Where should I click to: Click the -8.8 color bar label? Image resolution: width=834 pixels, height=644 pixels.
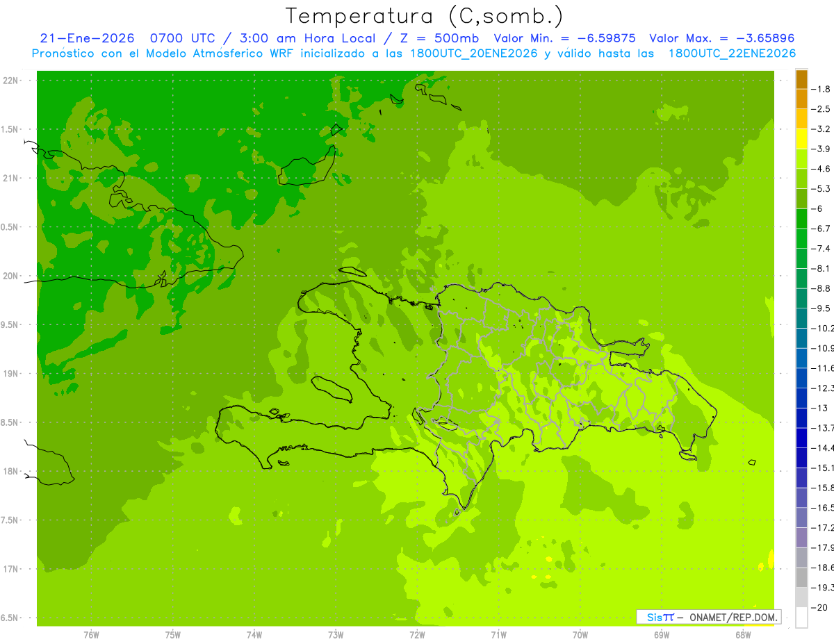(x=821, y=288)
